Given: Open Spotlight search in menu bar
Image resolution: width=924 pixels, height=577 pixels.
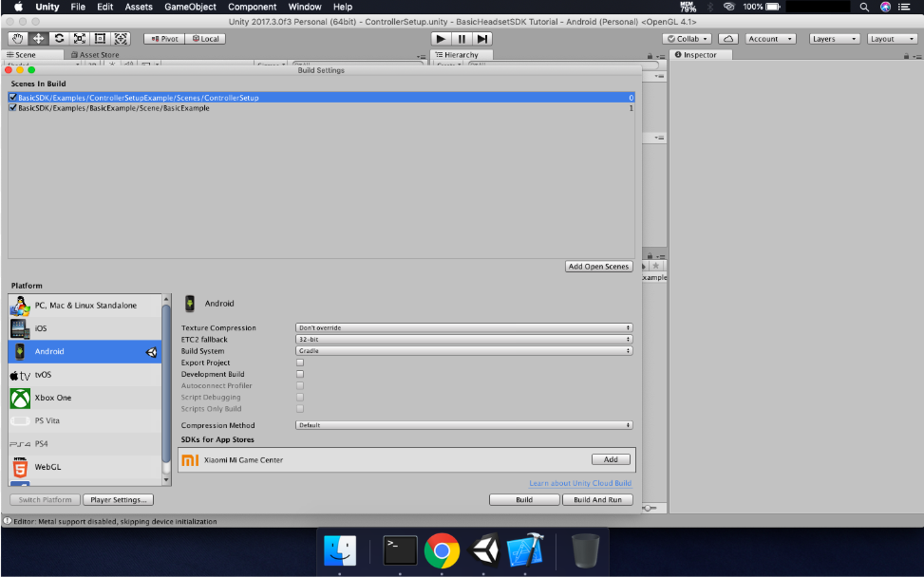Looking at the screenshot, I should [864, 7].
